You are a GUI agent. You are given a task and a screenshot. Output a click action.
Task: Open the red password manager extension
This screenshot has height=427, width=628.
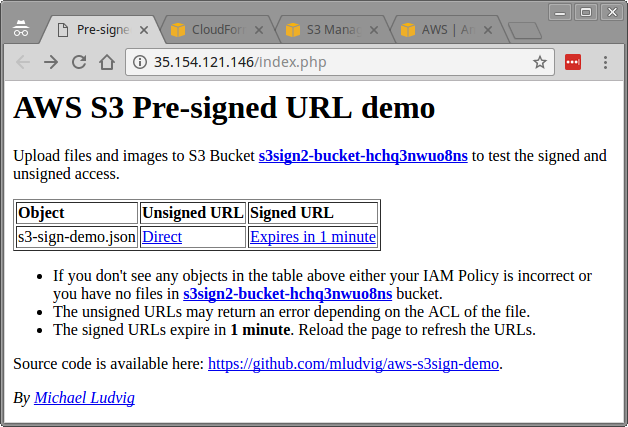573,62
